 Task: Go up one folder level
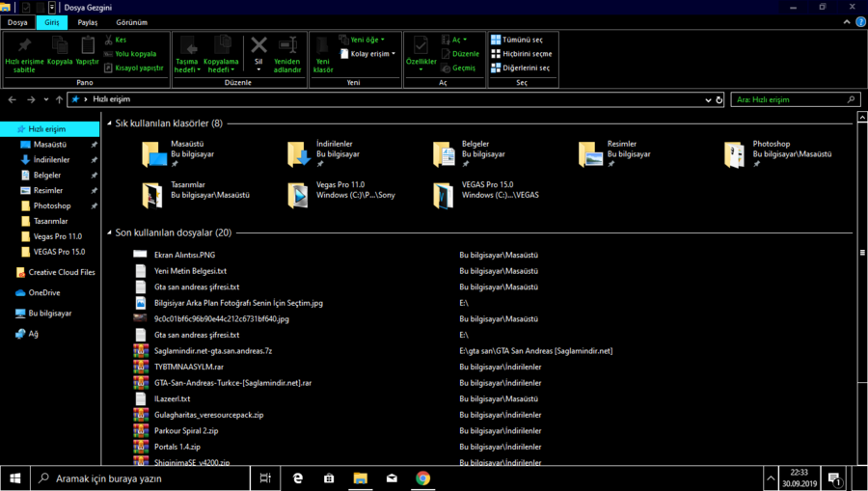(x=59, y=99)
